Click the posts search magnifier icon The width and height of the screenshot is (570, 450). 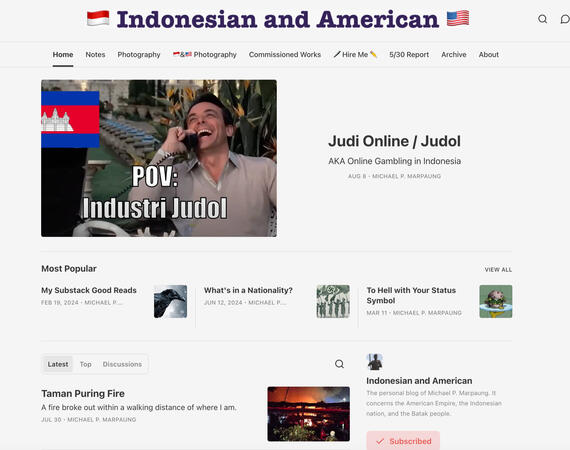point(339,364)
